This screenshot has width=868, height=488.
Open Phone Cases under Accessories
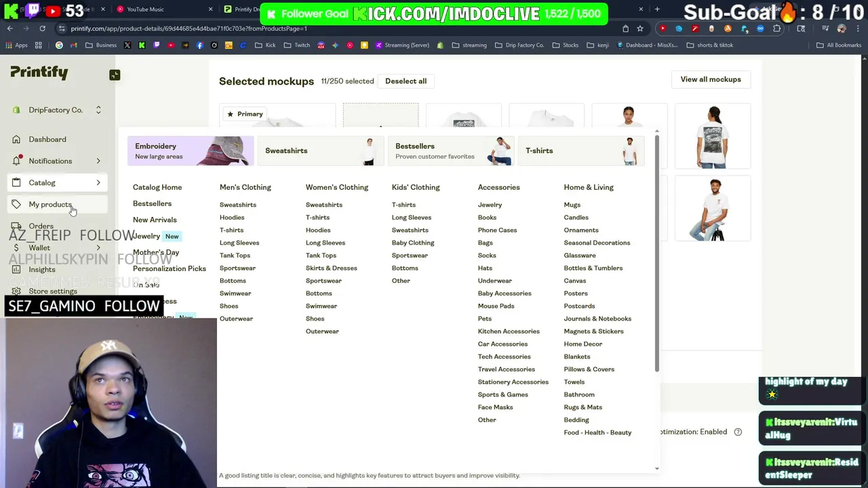(x=497, y=230)
